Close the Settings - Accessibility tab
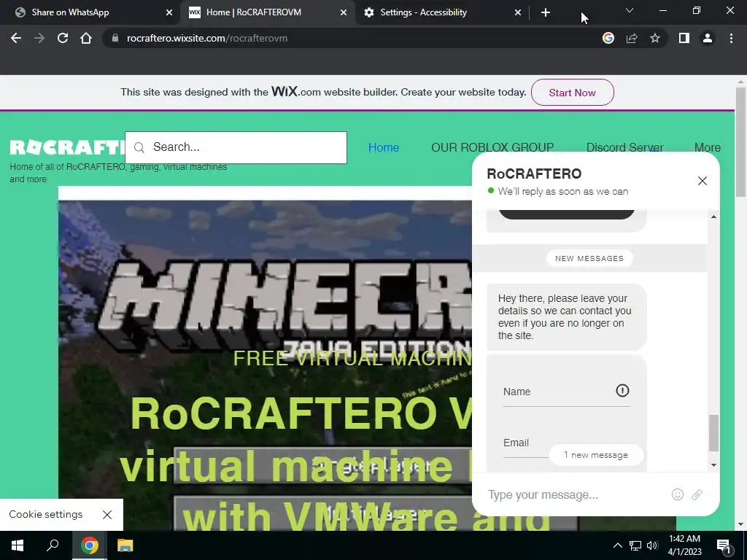Image resolution: width=747 pixels, height=560 pixels. [518, 12]
